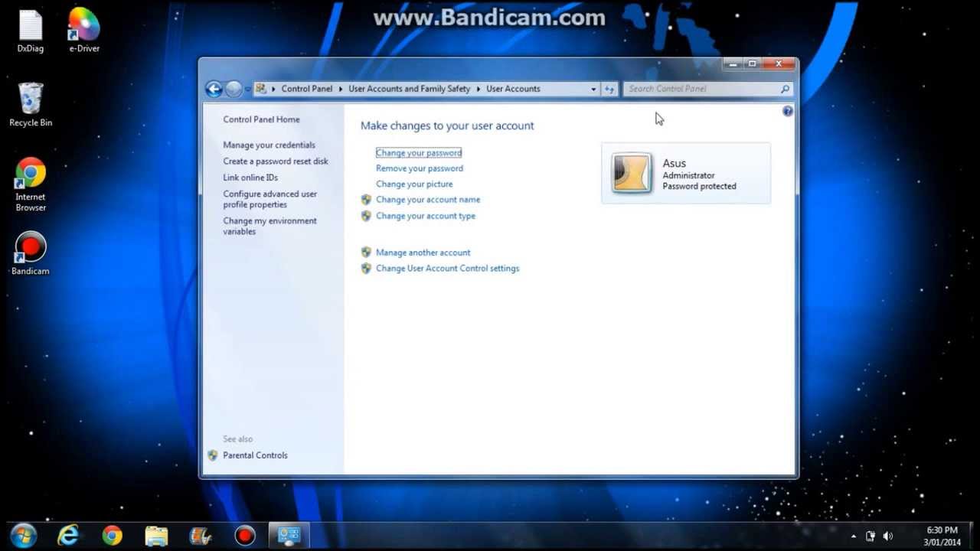
Task: Click the Control Panel taskbar button
Action: pos(289,535)
